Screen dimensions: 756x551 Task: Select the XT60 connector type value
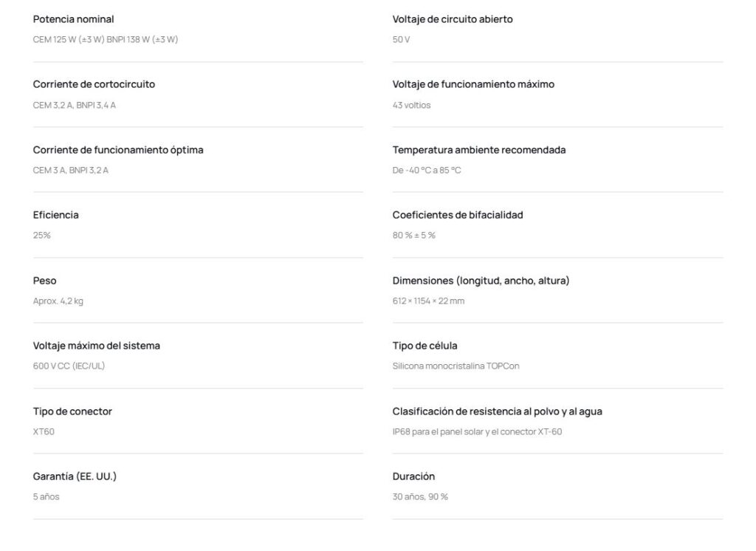[x=44, y=432]
